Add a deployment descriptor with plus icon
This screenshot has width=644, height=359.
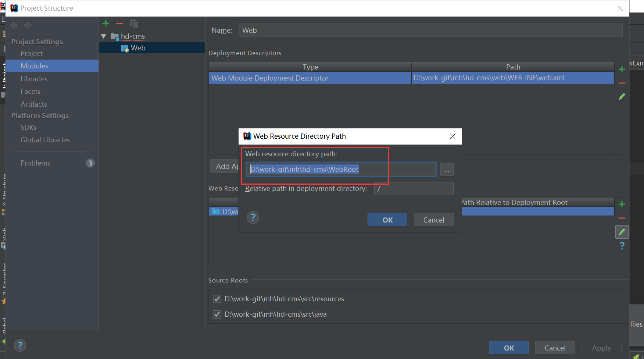click(x=622, y=69)
